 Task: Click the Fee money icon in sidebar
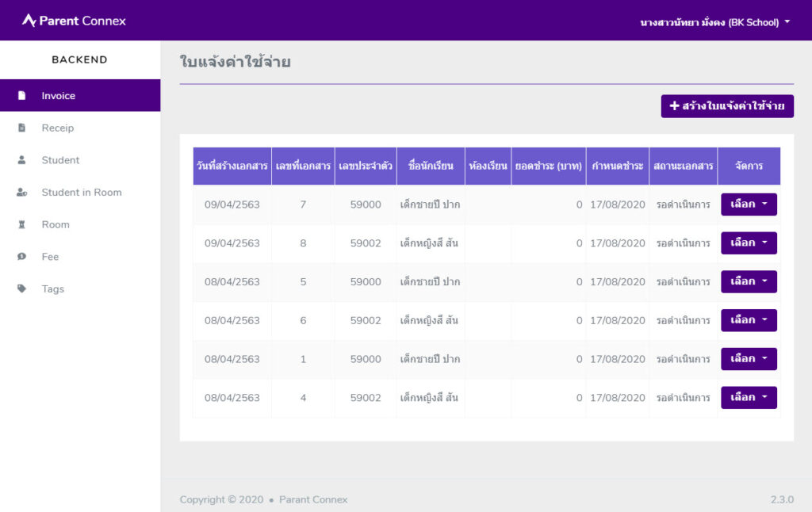coord(21,257)
